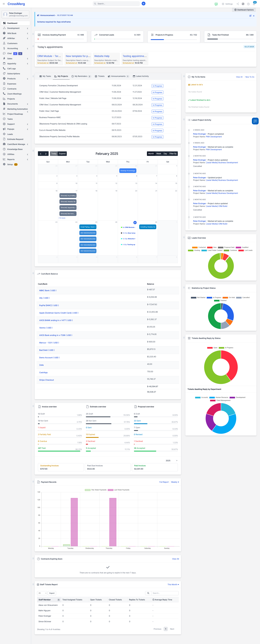Viewport: 260px width, 644px height.
Task: Open the notifications bell
Action: tap(254, 4)
